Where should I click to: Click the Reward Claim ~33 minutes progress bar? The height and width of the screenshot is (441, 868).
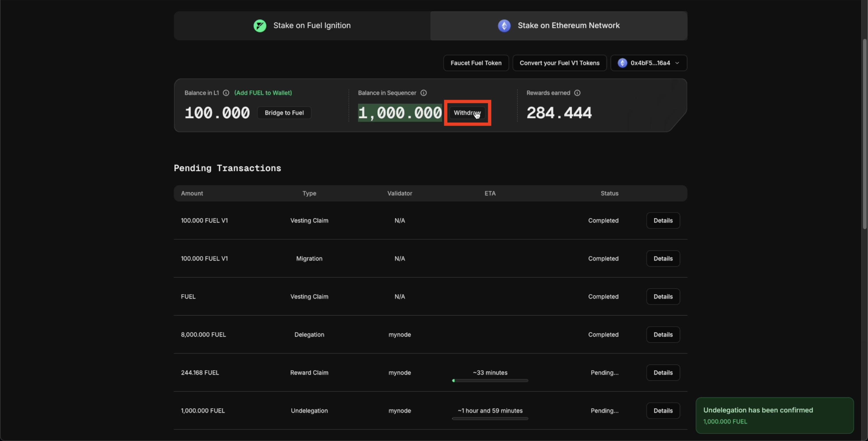click(490, 381)
